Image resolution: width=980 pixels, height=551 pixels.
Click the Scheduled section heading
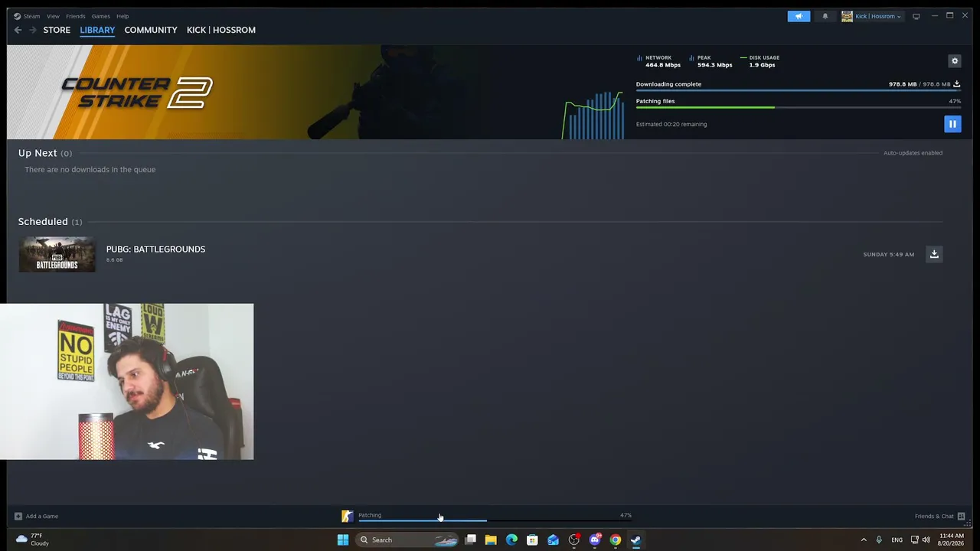click(50, 221)
